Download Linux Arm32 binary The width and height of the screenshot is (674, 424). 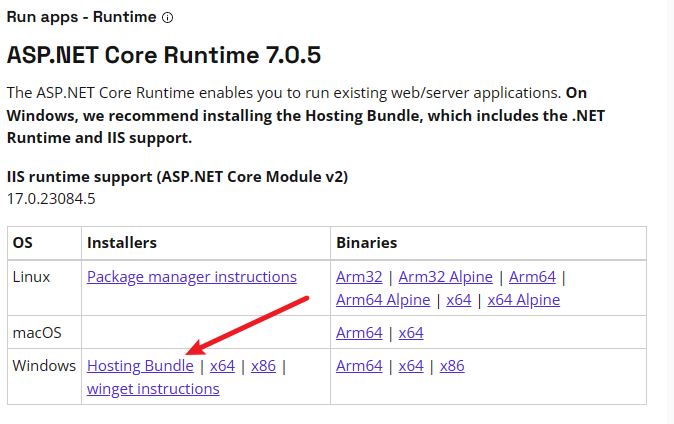(x=359, y=277)
